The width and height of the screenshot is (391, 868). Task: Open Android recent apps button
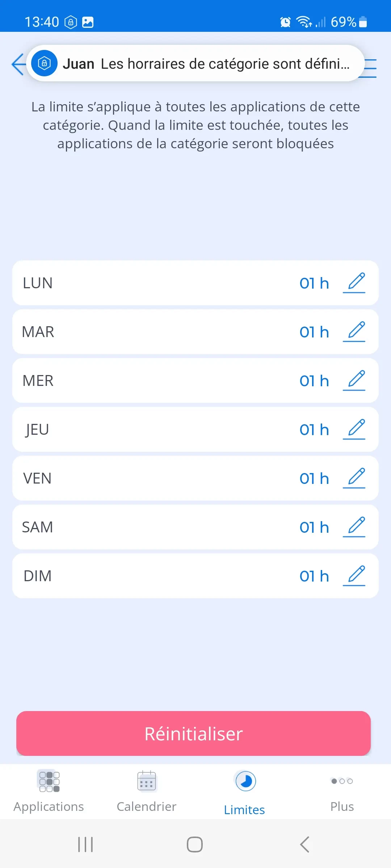86,844
